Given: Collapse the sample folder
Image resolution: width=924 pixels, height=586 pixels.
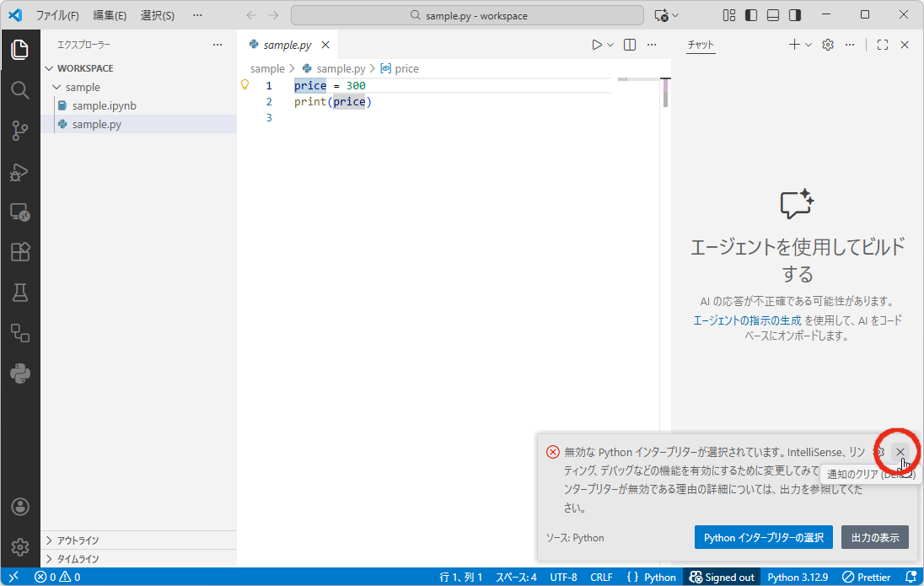Looking at the screenshot, I should pos(138,87).
